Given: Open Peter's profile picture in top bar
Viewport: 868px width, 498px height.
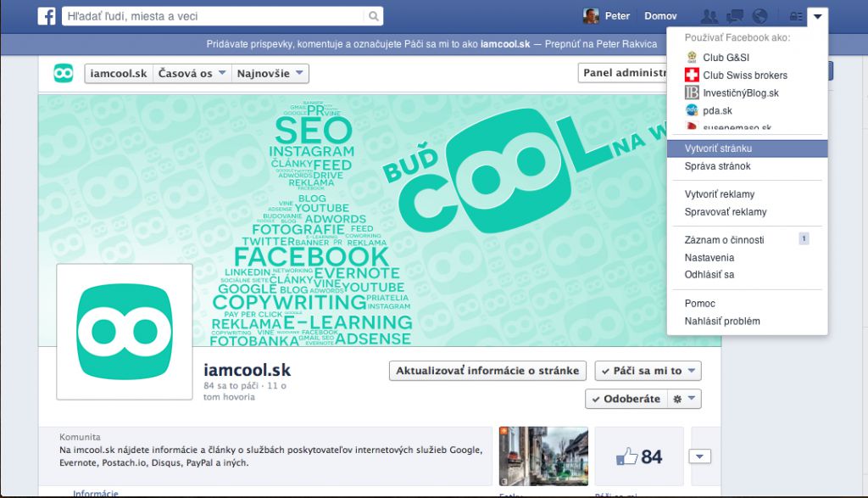Looking at the screenshot, I should 591,16.
